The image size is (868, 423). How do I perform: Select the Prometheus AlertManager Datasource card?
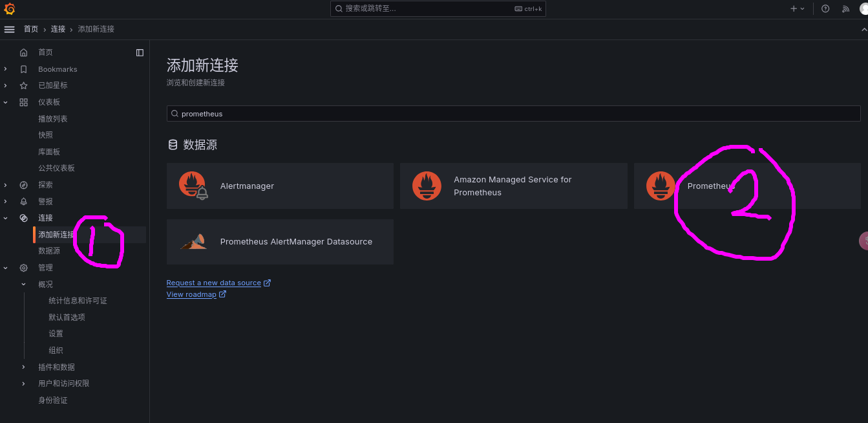(x=280, y=242)
